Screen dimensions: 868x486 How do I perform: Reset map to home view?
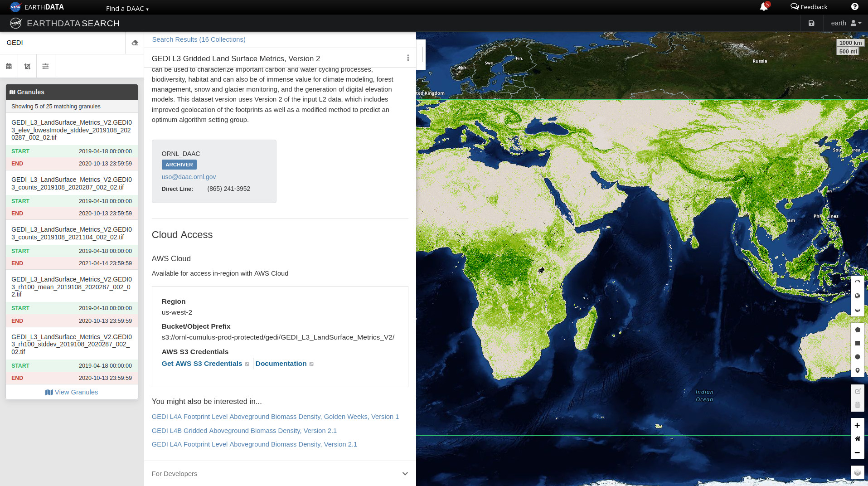click(857, 439)
